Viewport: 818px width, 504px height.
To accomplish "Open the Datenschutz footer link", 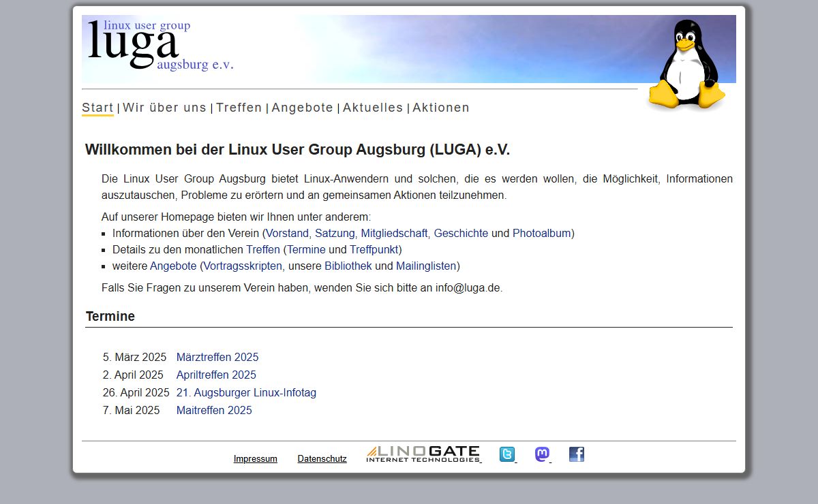I will tap(322, 459).
